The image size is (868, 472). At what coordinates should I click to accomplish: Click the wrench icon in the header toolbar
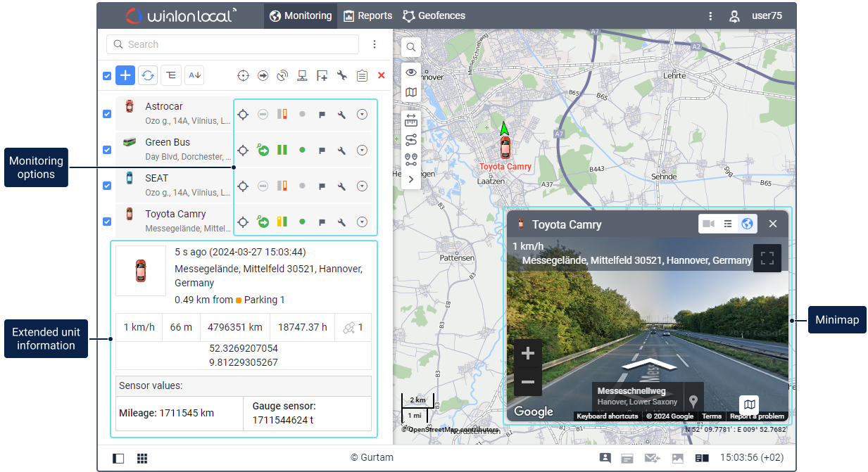tap(342, 76)
